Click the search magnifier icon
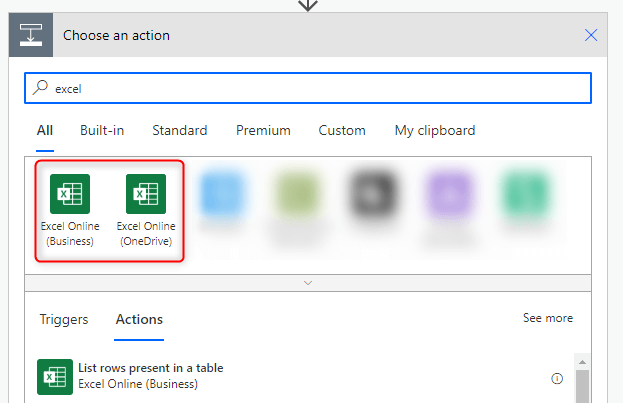Viewport: 623px width, 403px height. pos(41,88)
